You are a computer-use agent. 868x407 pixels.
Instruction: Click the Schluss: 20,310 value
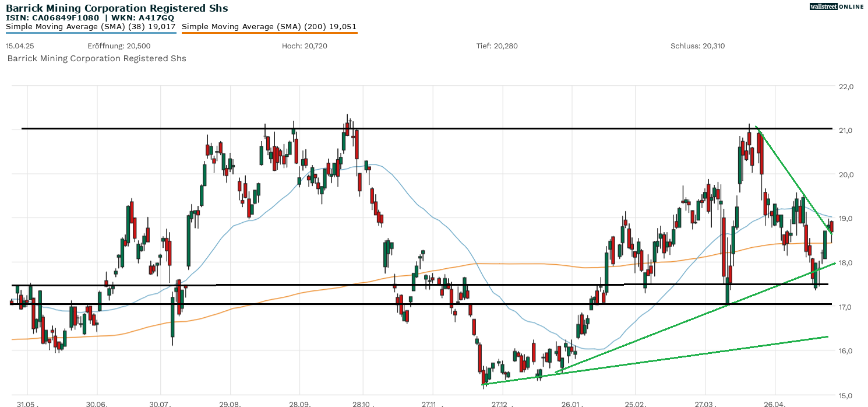[697, 45]
